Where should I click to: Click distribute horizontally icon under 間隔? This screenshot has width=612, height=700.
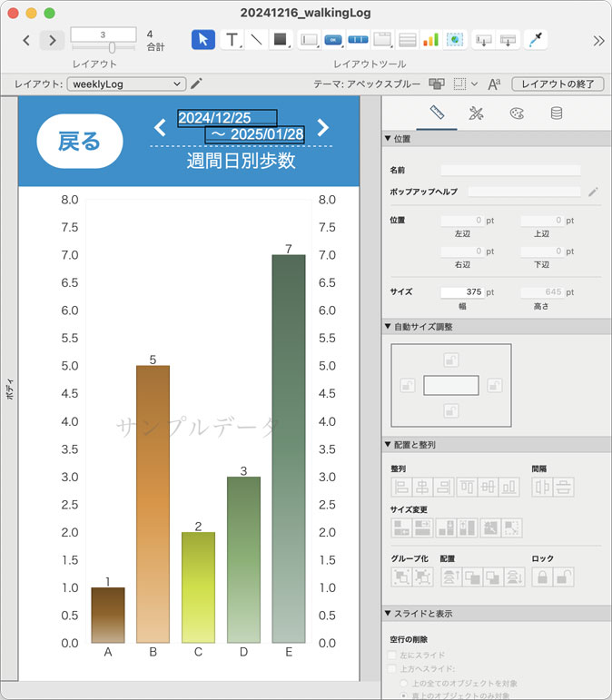[x=542, y=487]
